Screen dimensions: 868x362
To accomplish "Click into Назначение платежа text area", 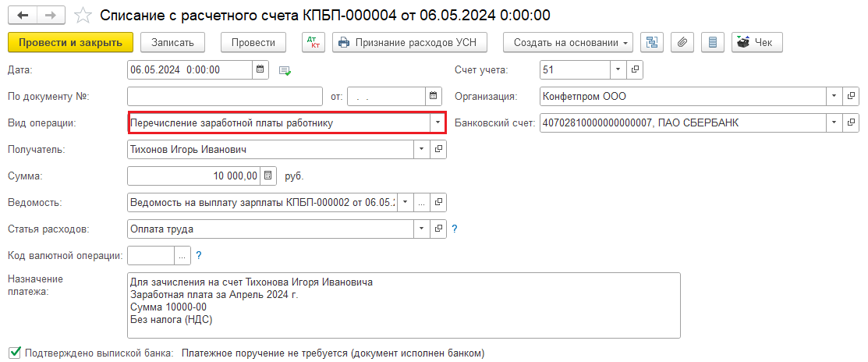I will 403,304.
